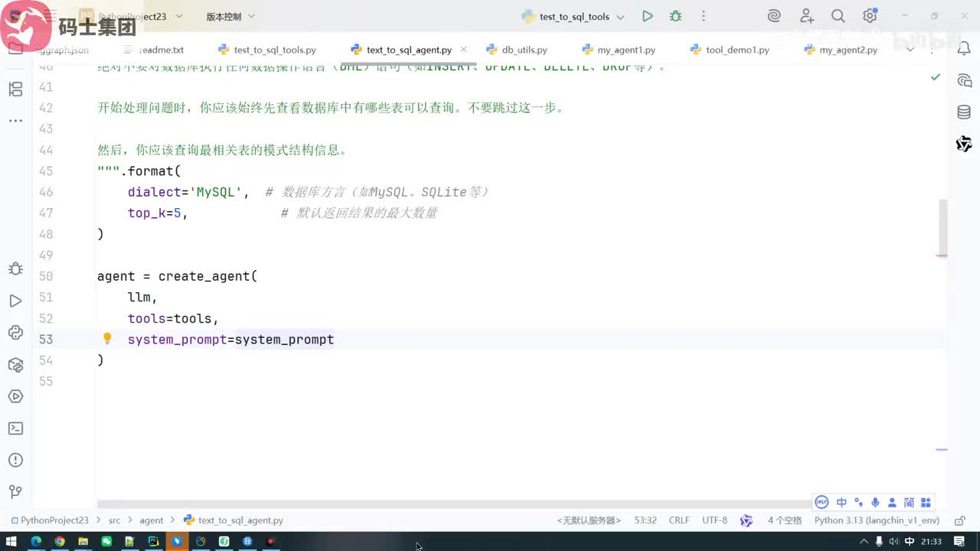Viewport: 980px width, 551px height.
Task: Open Microsoft Edge from taskbar
Action: tap(35, 541)
